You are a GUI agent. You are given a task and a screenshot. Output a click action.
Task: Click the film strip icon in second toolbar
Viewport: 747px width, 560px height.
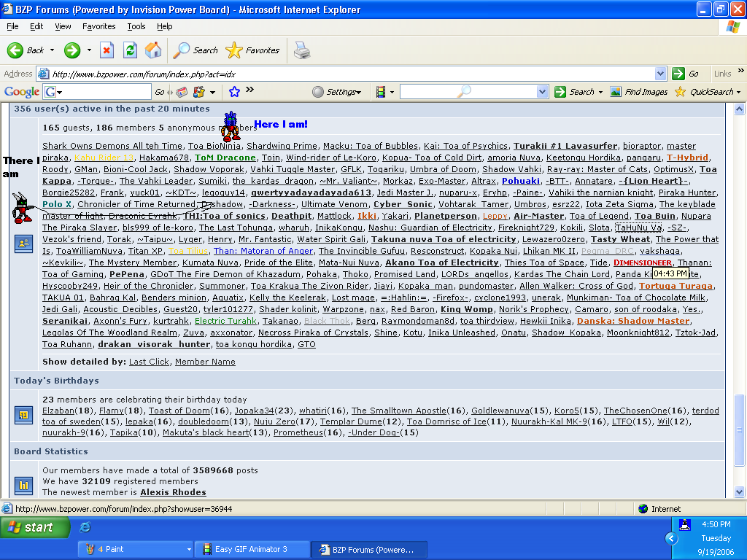point(380,92)
